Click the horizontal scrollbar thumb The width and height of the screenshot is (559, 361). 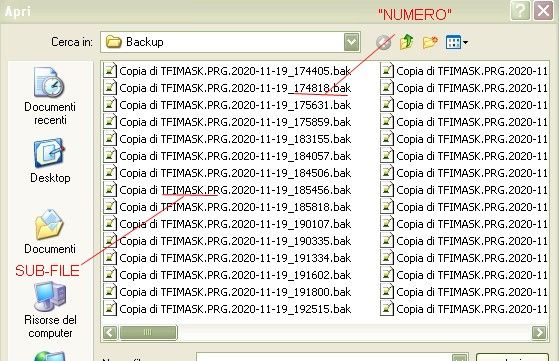point(148,333)
